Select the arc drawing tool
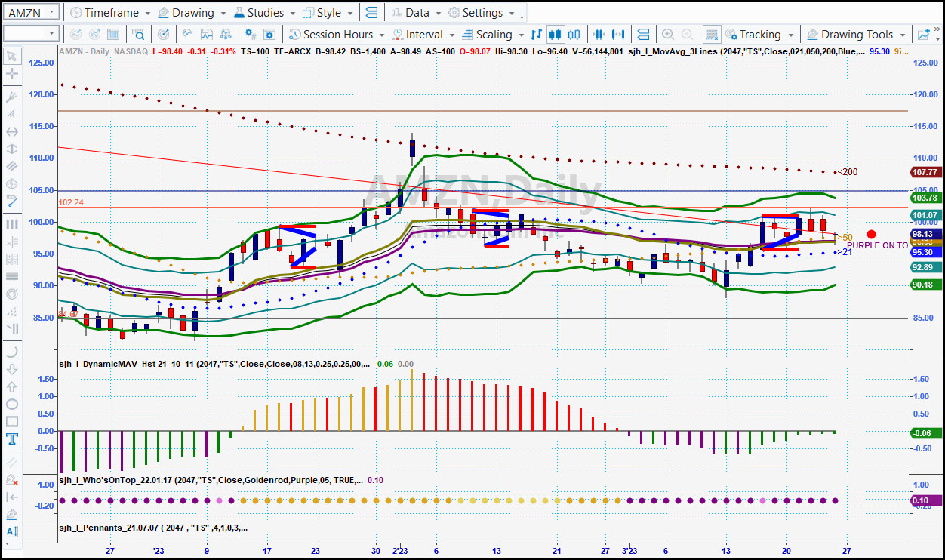 click(x=11, y=352)
